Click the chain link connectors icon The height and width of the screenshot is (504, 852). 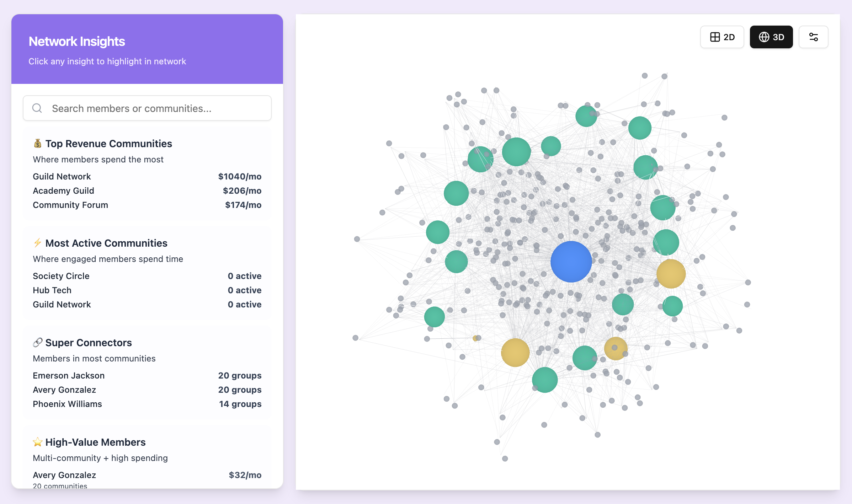tap(37, 343)
